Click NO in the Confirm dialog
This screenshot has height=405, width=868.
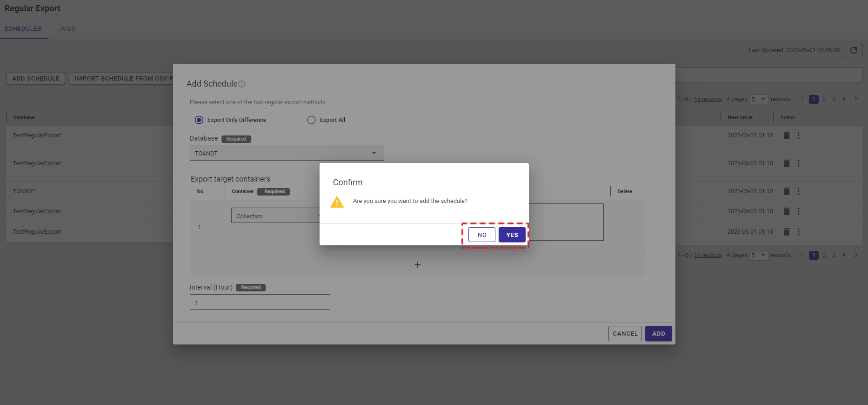(x=481, y=235)
